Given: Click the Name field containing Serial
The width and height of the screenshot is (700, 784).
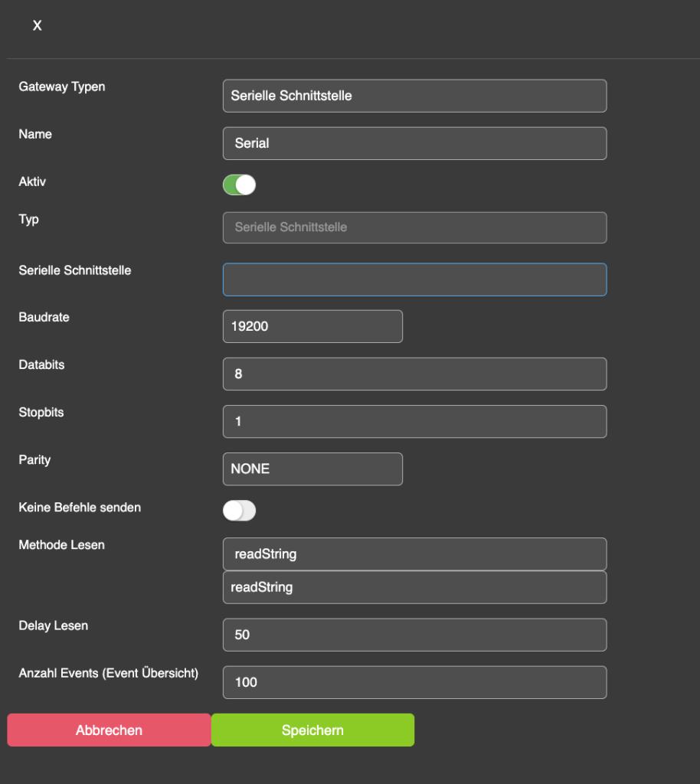Looking at the screenshot, I should click(414, 143).
